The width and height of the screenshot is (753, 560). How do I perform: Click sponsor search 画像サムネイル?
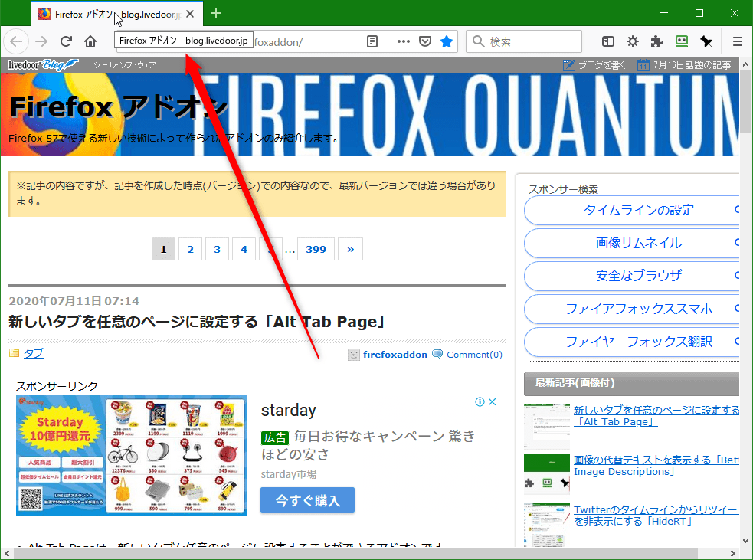click(638, 243)
